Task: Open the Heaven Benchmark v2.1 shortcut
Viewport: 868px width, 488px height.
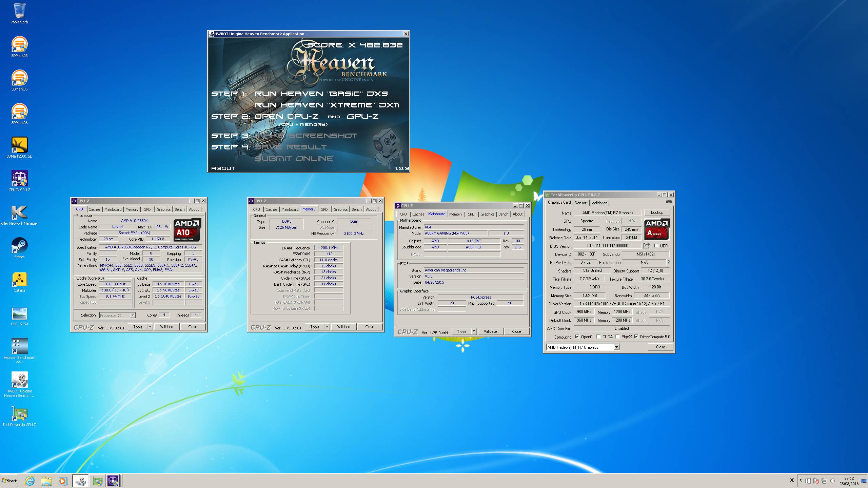Action: 19,351
